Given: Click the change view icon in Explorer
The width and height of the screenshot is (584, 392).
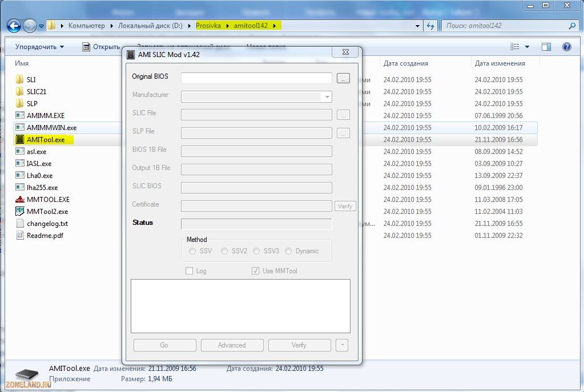Looking at the screenshot, I should tap(515, 47).
